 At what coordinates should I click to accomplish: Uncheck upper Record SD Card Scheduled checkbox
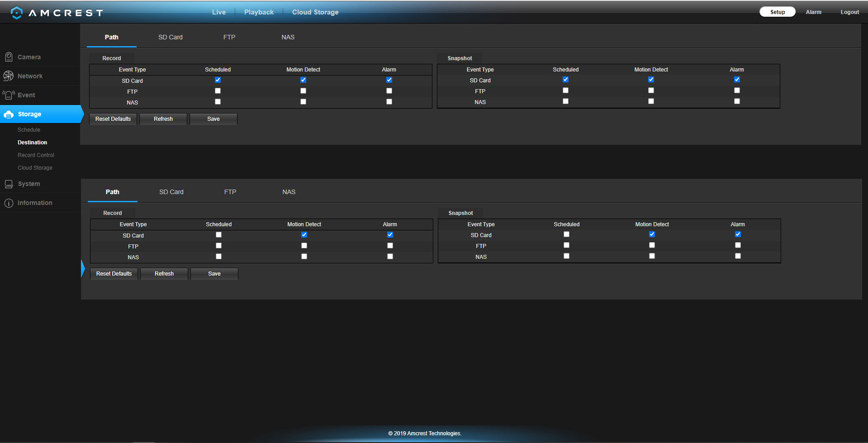coord(218,80)
